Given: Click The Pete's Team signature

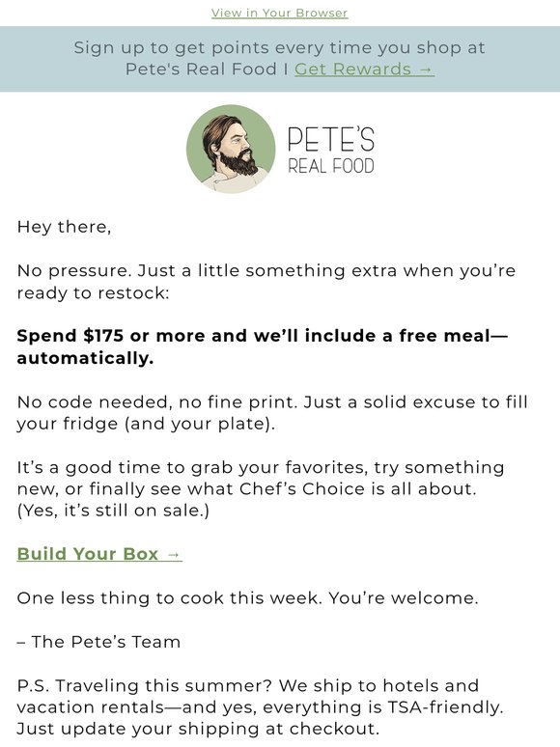Looking at the screenshot, I should click(98, 641).
